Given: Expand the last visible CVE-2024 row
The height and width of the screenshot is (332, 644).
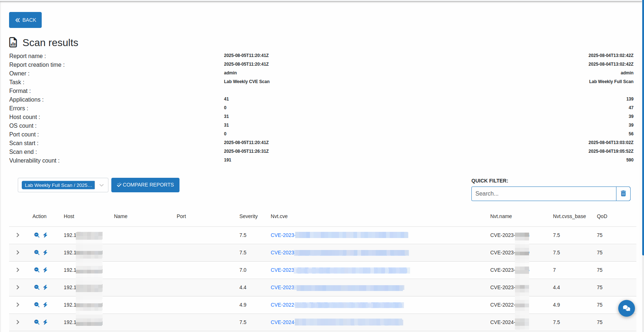Looking at the screenshot, I should click(x=18, y=322).
